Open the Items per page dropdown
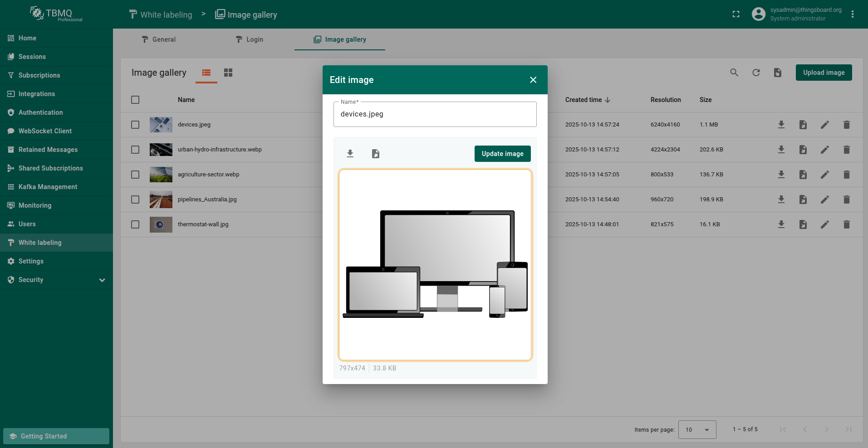The width and height of the screenshot is (868, 448). tap(697, 429)
